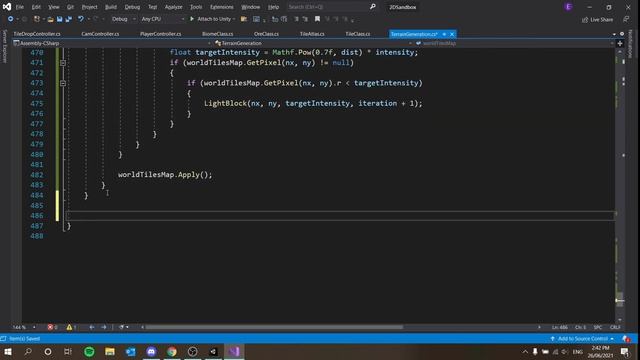The height and width of the screenshot is (360, 640).
Task: Go to the previous issue arrow in the status strip
Action: (91, 327)
